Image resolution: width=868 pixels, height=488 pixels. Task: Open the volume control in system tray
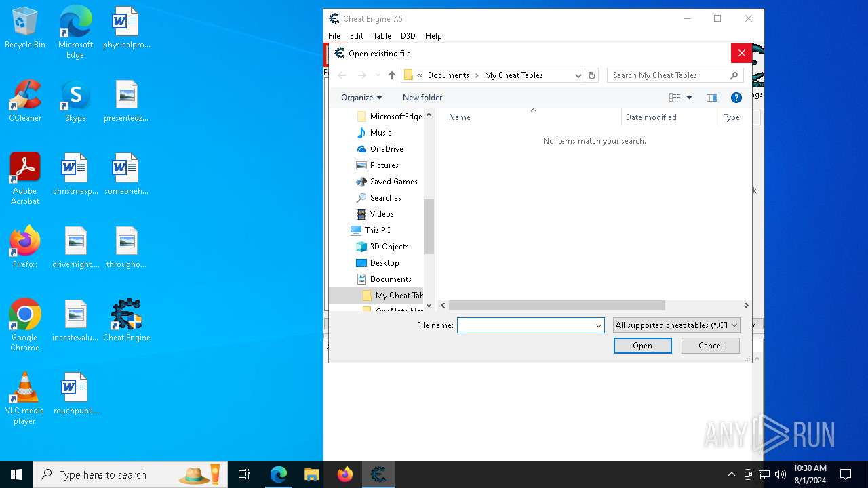coord(781,474)
